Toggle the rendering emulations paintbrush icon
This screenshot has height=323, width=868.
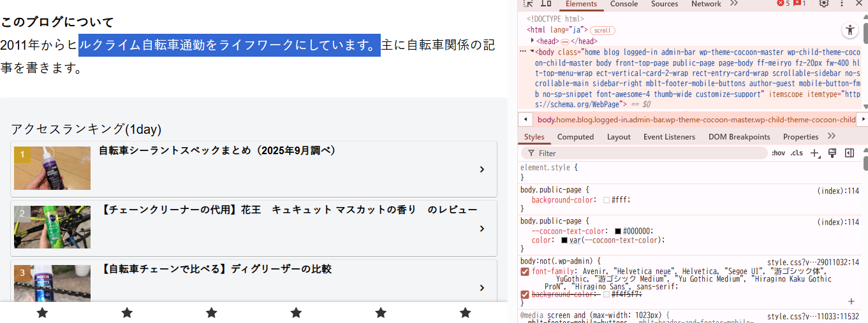point(832,153)
